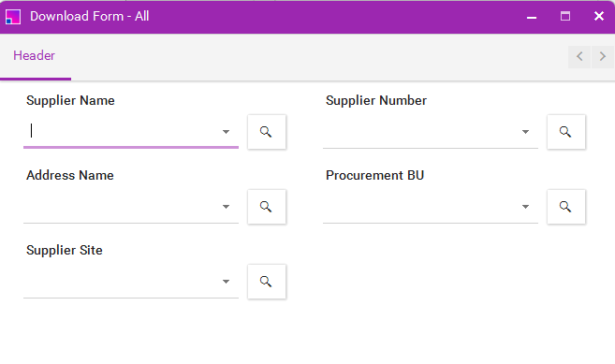615x364 pixels.
Task: Close the Download Form window
Action: [x=599, y=16]
